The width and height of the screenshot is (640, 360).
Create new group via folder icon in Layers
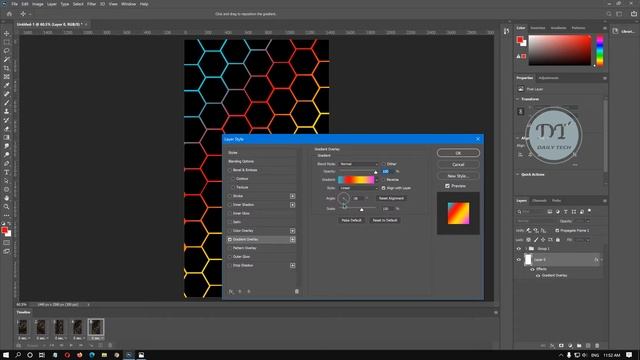pos(579,346)
